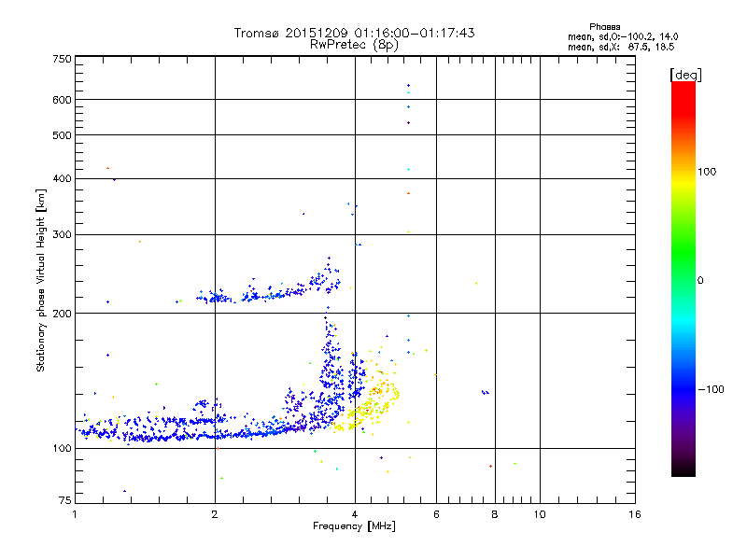Click the plot title 'Tromsø 20151209 01:16:00-01:17:43'

point(354,33)
